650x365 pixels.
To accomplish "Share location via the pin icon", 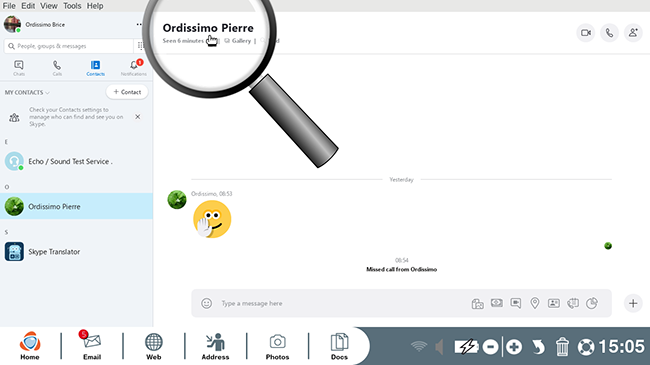I will 535,303.
